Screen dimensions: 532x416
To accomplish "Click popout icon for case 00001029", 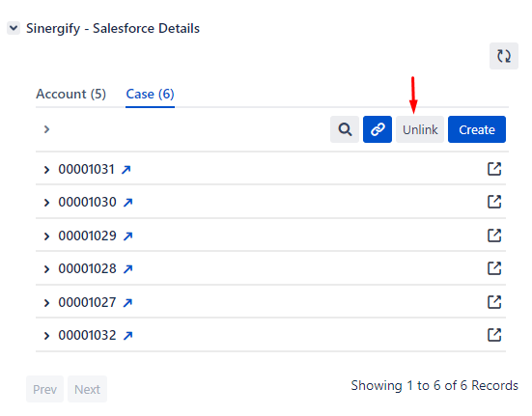I will click(x=494, y=236).
